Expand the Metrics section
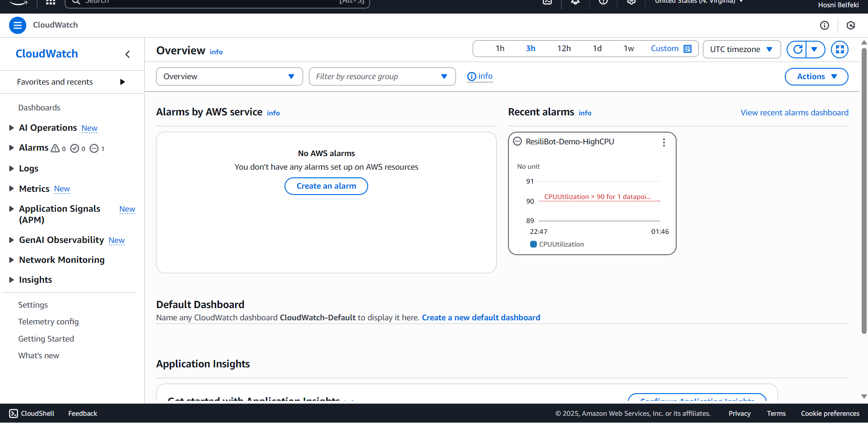The image size is (868, 423). (12, 189)
